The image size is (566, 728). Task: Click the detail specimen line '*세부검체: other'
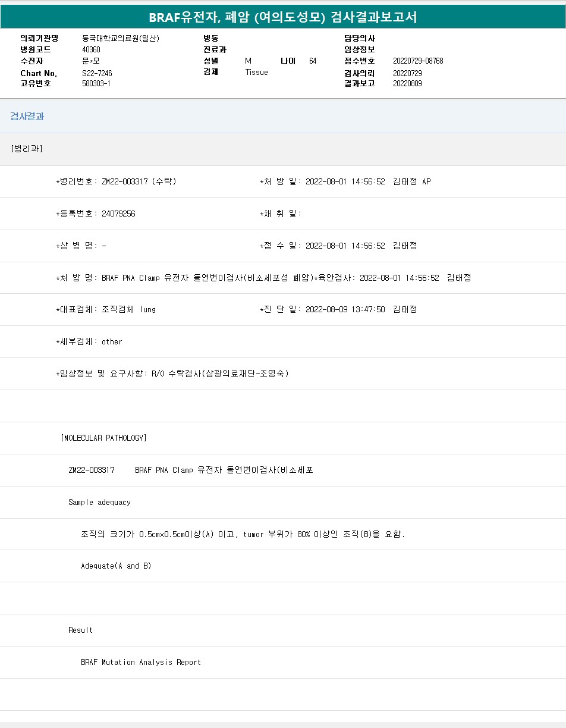point(89,341)
